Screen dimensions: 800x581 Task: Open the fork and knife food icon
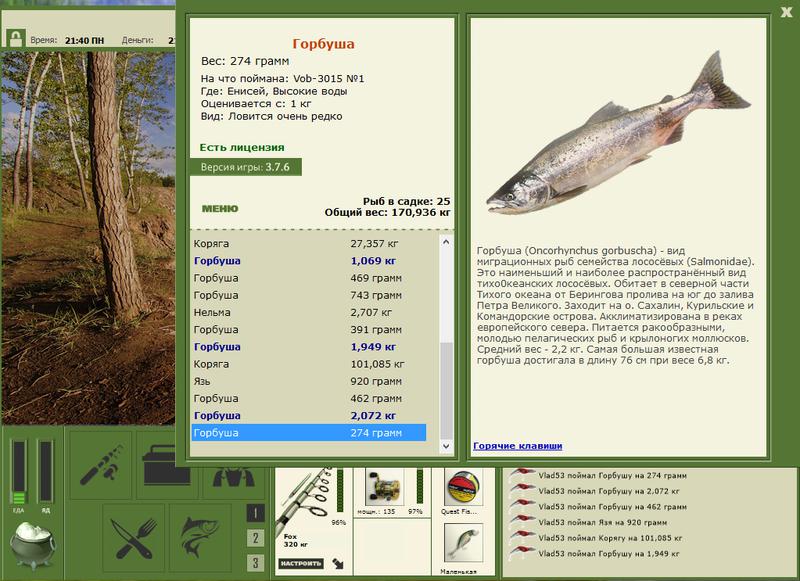[x=130, y=537]
